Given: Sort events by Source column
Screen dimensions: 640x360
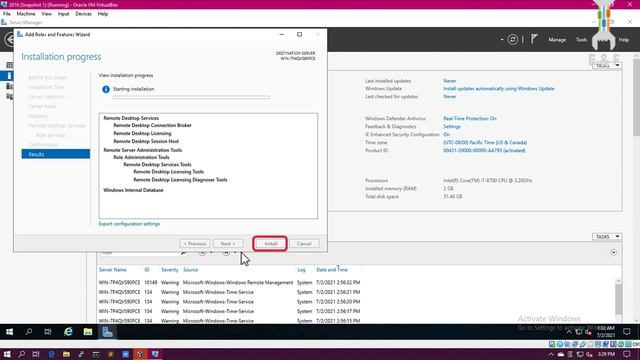Looking at the screenshot, I should tap(190, 270).
